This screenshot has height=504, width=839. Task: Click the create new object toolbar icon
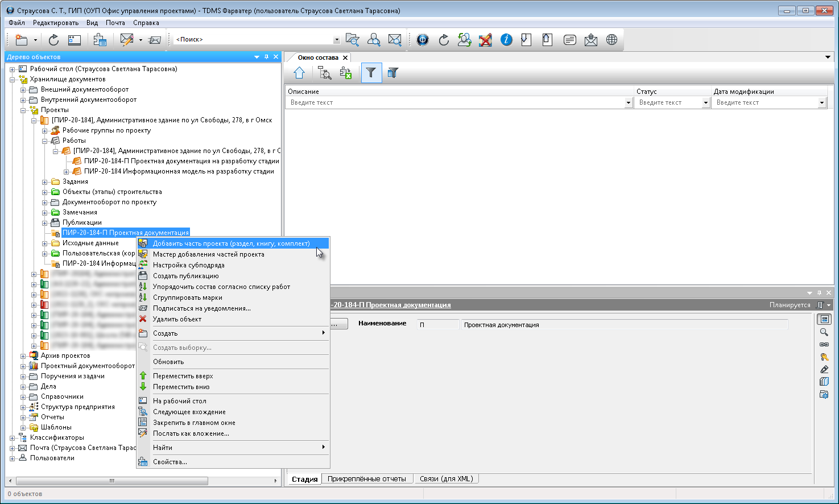[22, 40]
